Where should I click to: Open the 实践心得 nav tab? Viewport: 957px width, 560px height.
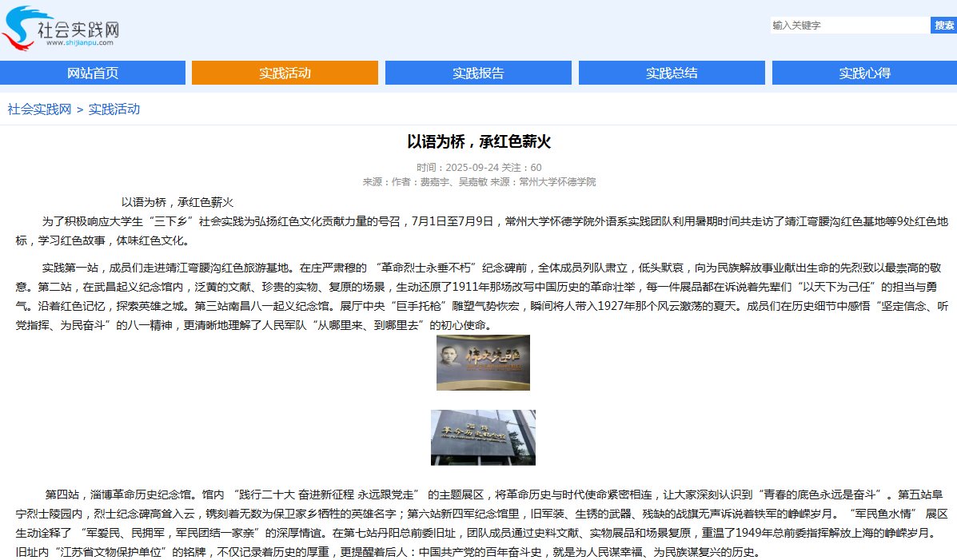click(x=864, y=73)
